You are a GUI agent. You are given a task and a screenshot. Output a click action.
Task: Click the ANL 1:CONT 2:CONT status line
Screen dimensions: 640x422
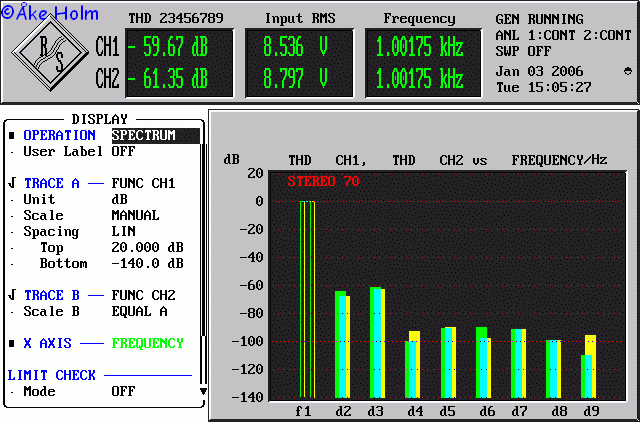563,36
